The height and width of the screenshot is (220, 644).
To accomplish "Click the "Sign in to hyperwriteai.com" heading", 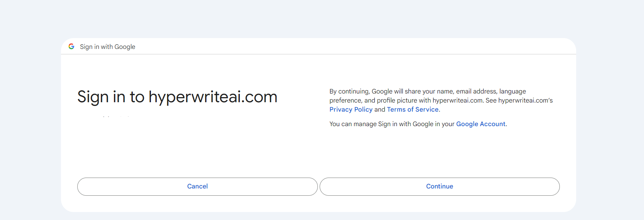I will tap(177, 97).
